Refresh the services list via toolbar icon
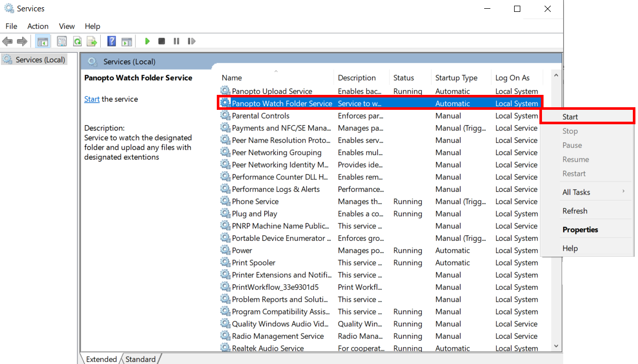This screenshot has height=364, width=638. [77, 41]
